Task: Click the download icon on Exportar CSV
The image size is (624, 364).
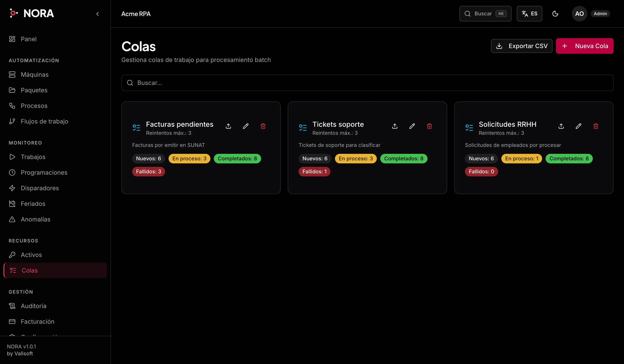Action: tap(499, 46)
